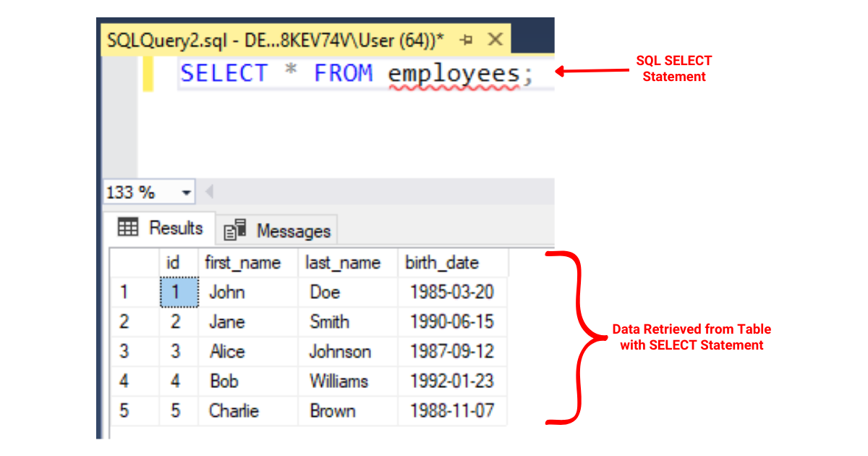Viewport: 868px width, 456px height.
Task: Click the Charlie first name cell
Action: click(x=249, y=411)
